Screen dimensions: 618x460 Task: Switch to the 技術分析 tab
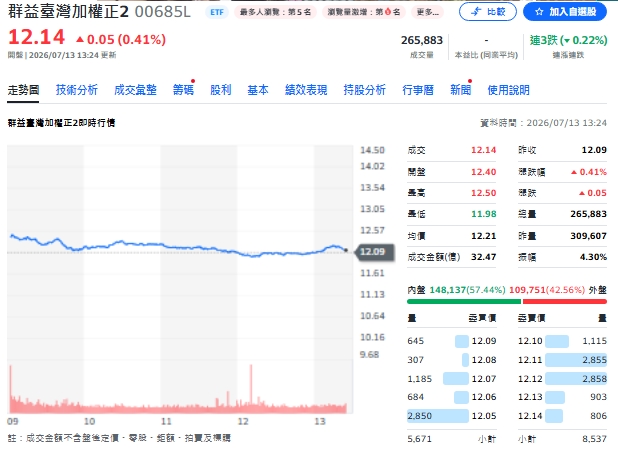coord(76,90)
